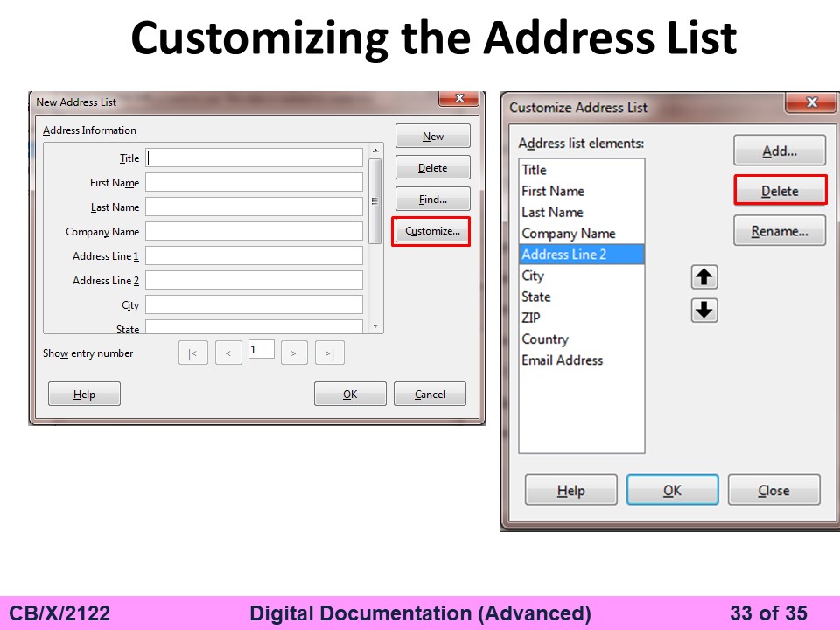Screen dimensions: 840x630
Task: Click the First Name input field
Action: click(x=254, y=182)
